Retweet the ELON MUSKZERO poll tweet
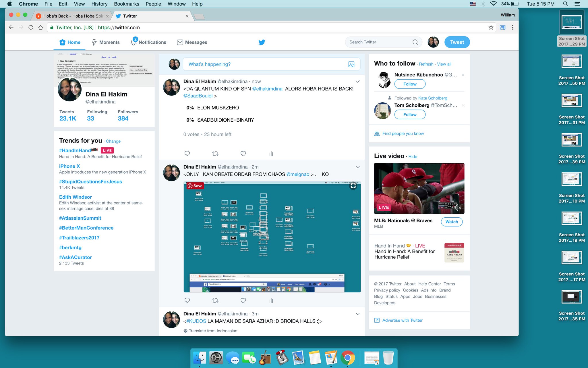Image resolution: width=588 pixels, height=368 pixels. tap(215, 154)
